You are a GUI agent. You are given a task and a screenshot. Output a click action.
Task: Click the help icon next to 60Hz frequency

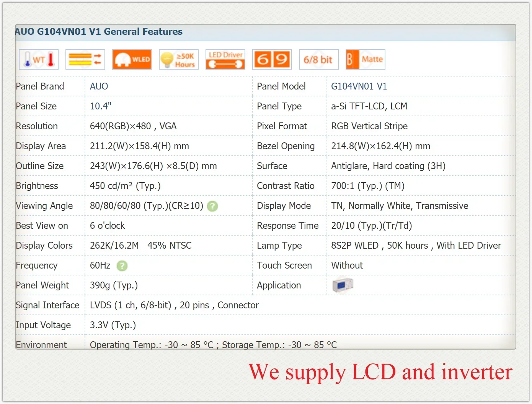tap(122, 266)
